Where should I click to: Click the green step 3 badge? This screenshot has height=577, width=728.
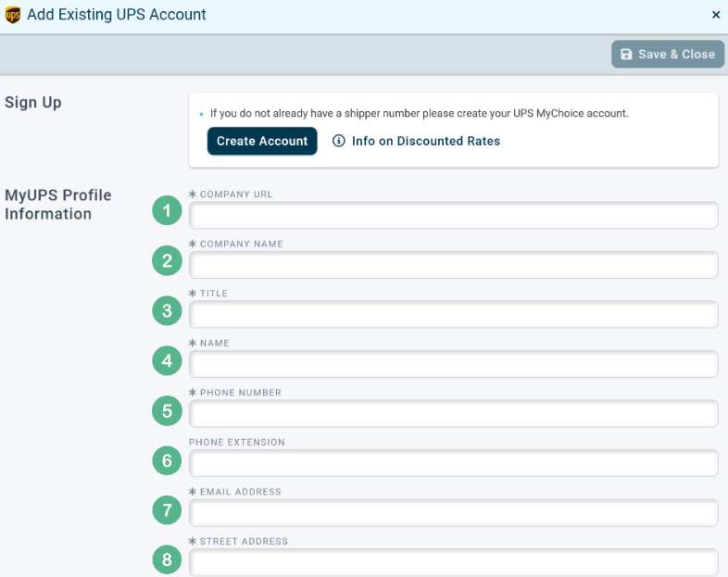pos(167,310)
